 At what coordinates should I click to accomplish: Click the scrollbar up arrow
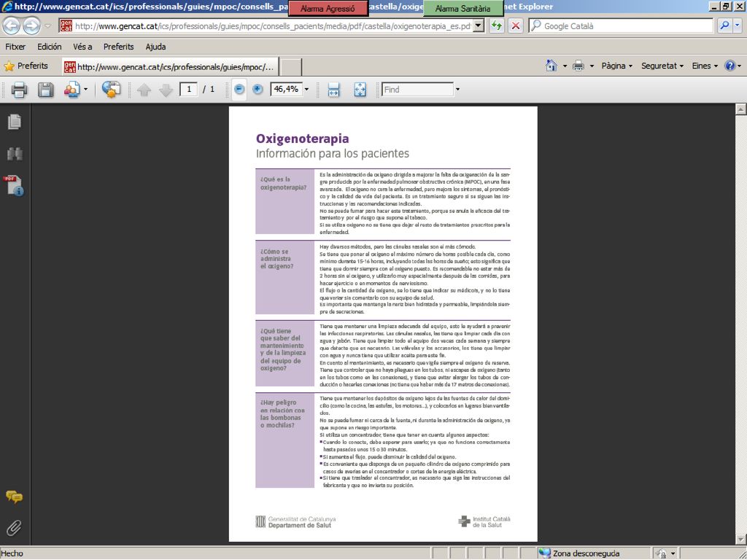pos(741,109)
